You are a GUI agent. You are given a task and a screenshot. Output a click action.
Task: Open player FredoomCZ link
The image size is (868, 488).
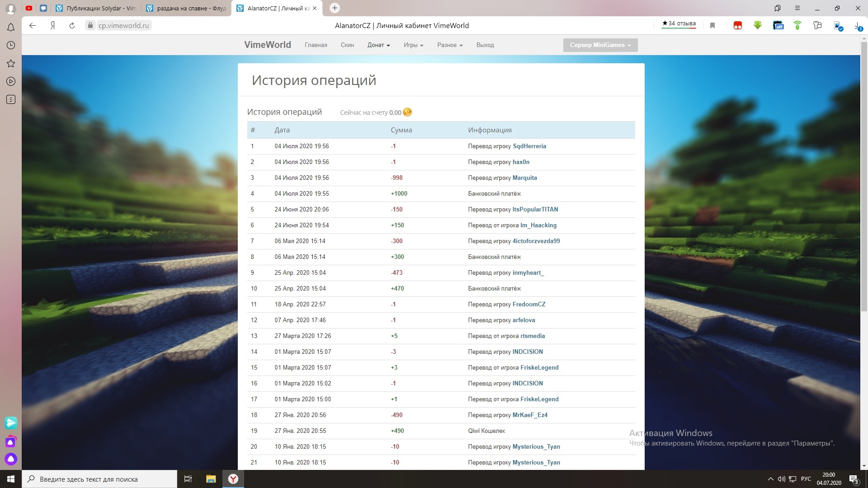pyautogui.click(x=529, y=304)
